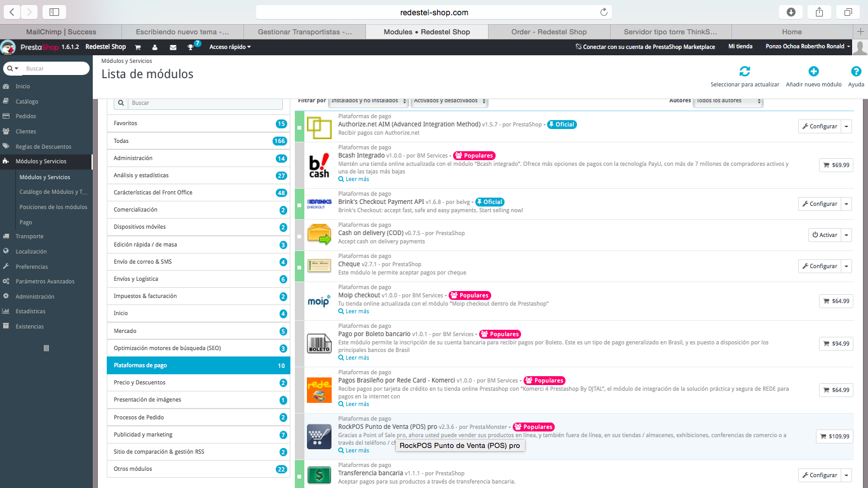
Task: Open Posiciones de los módulos submenu item
Action: point(53,207)
